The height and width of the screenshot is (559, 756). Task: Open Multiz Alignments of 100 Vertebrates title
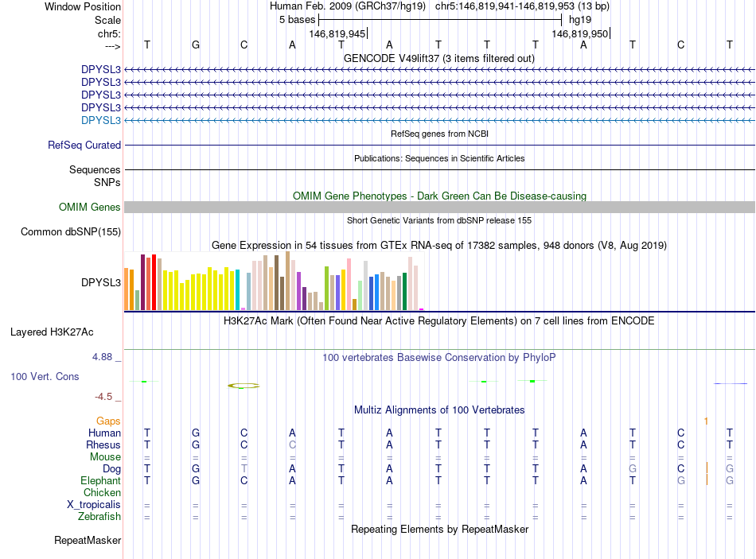tap(439, 410)
